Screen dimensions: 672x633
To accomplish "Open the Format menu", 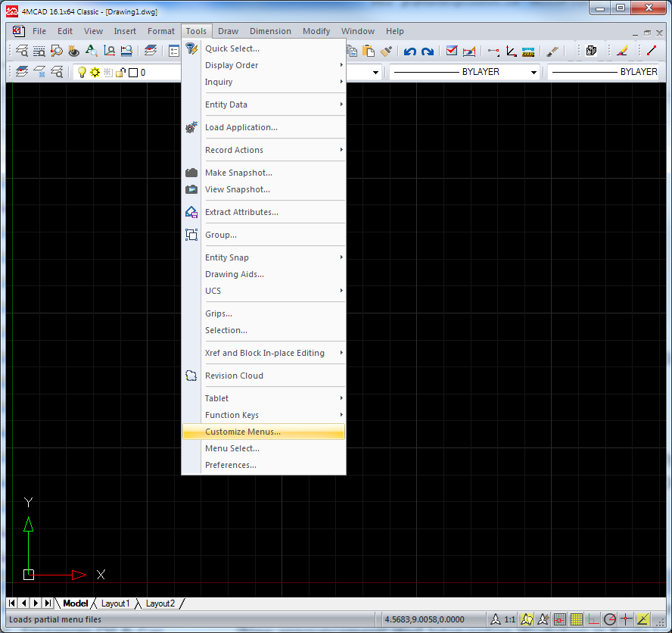I will (x=161, y=31).
